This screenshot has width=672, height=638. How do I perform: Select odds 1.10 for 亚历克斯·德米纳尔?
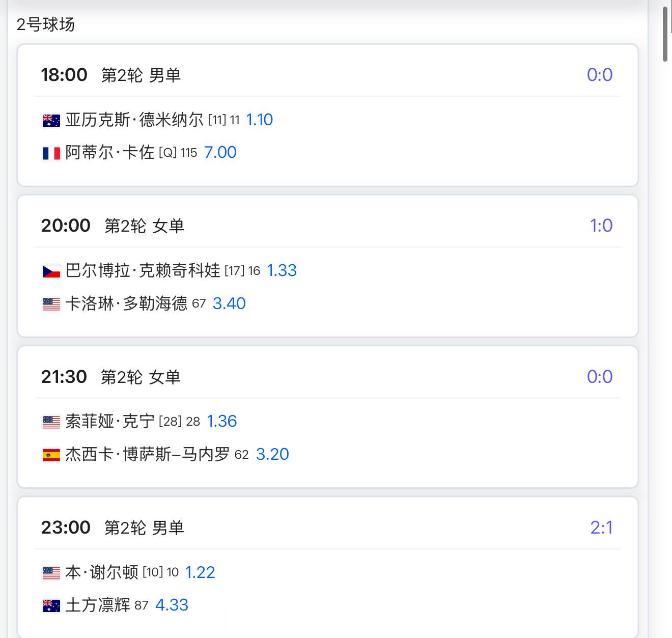pyautogui.click(x=260, y=120)
